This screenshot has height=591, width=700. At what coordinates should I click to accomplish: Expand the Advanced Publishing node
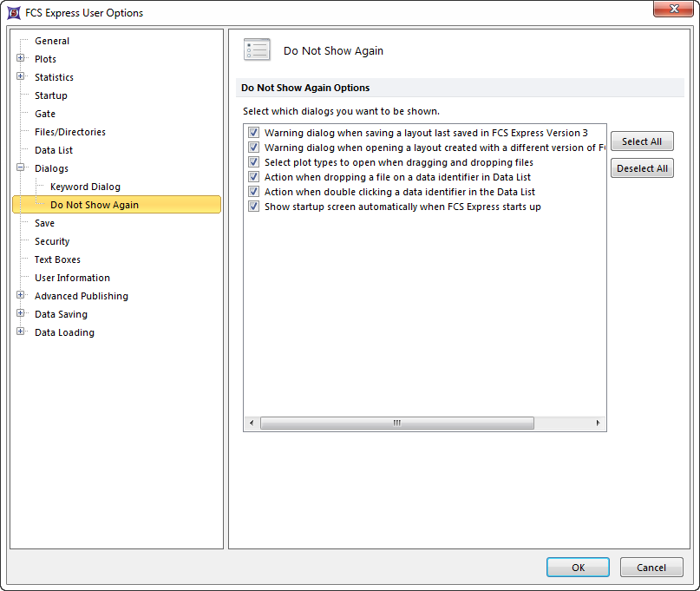pos(21,296)
